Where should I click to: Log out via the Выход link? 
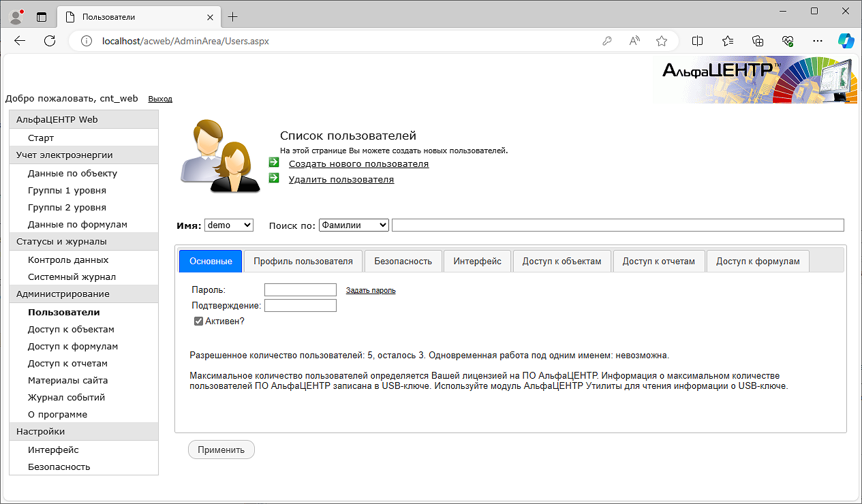[x=160, y=99]
